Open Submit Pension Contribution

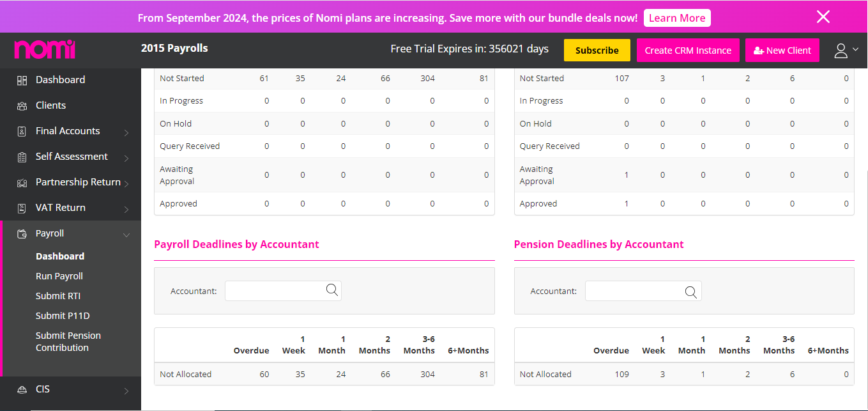(x=68, y=341)
